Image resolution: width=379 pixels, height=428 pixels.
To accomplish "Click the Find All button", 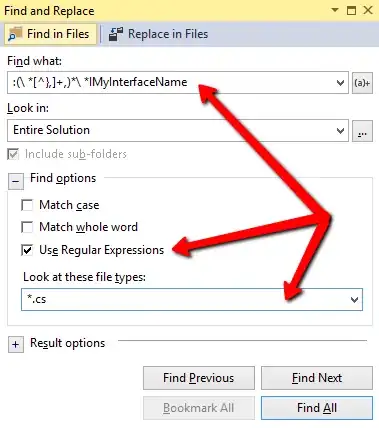I will click(317, 408).
